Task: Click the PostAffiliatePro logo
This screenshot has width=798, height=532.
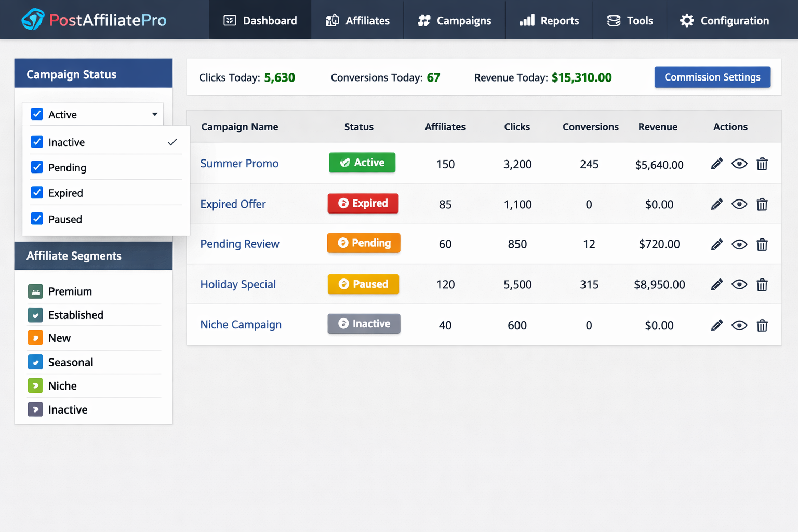Action: point(94,20)
